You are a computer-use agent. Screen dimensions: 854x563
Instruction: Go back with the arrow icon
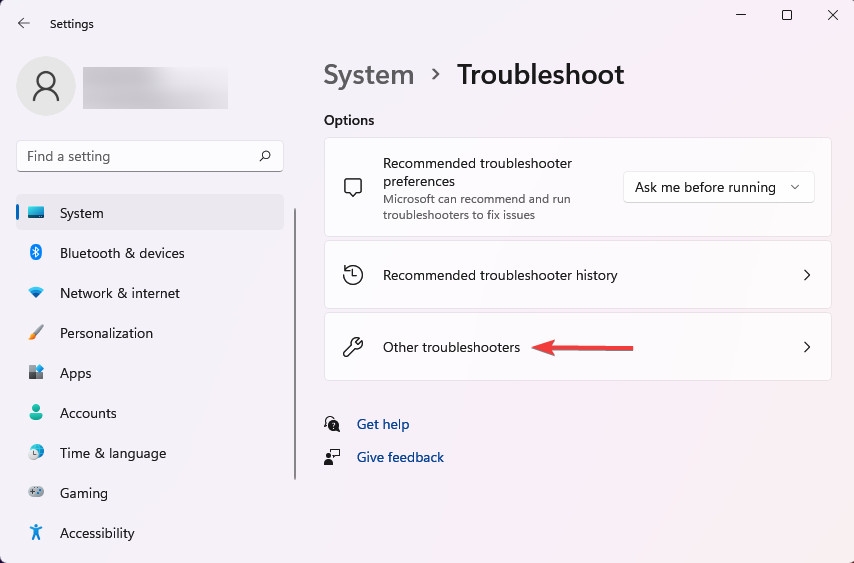23,23
